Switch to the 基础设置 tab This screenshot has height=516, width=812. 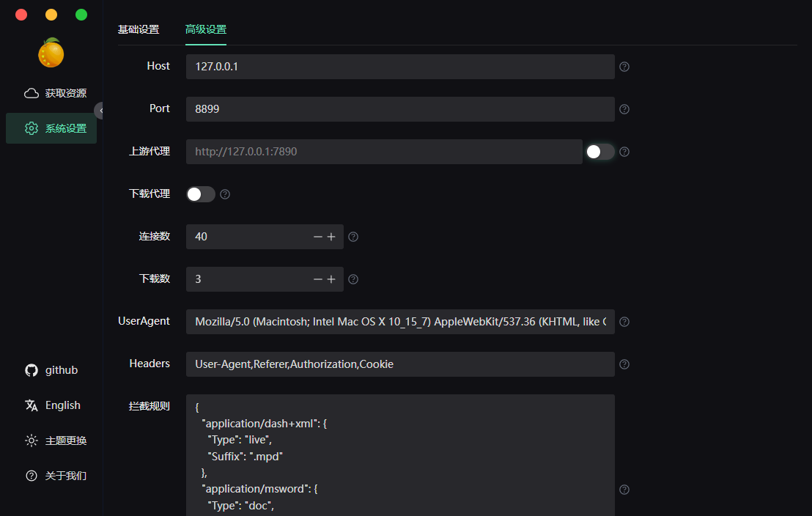[139, 29]
